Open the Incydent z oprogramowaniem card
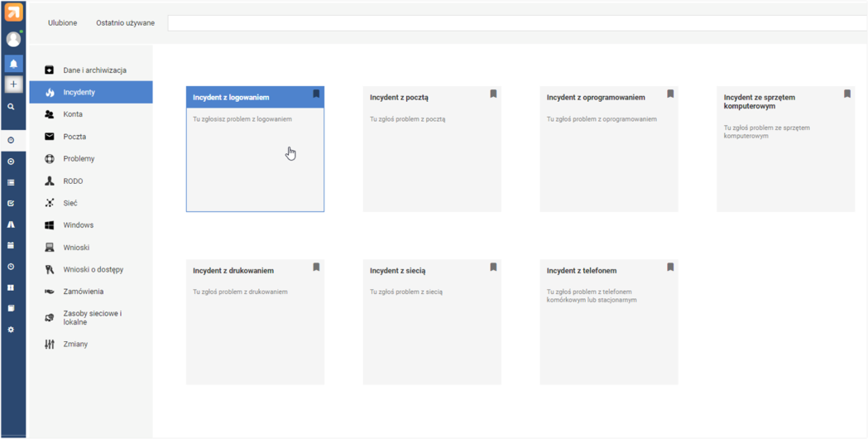 coord(609,149)
